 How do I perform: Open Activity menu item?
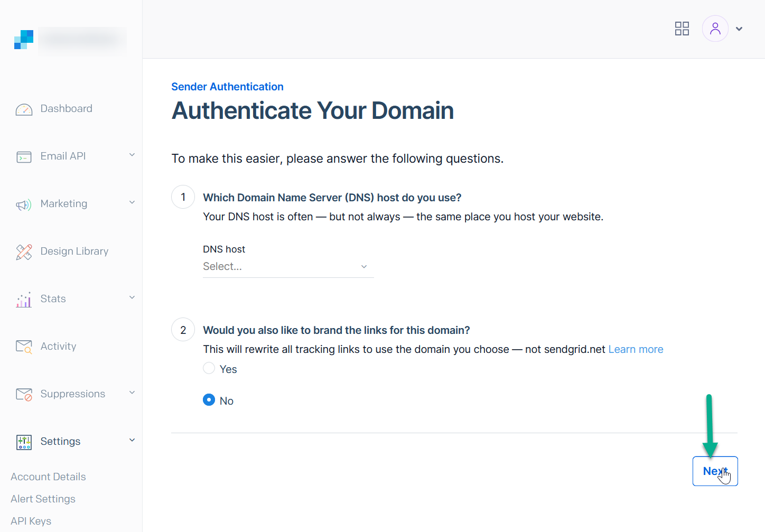(58, 346)
